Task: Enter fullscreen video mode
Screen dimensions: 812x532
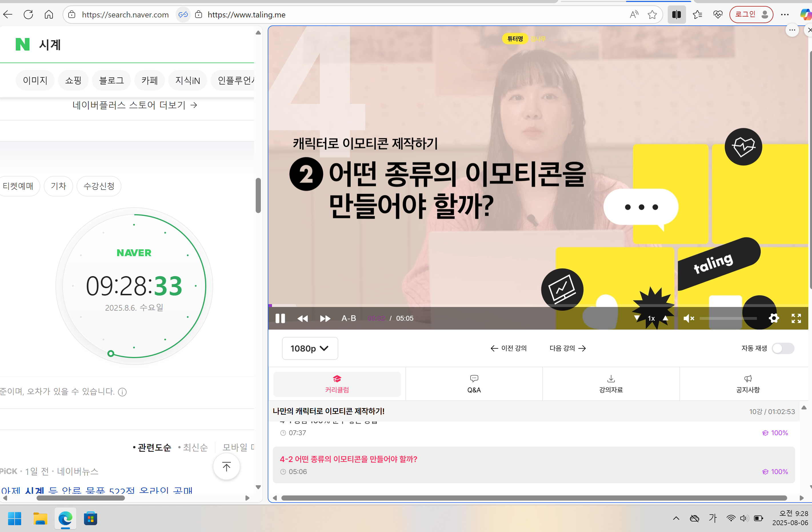Action: coord(796,318)
